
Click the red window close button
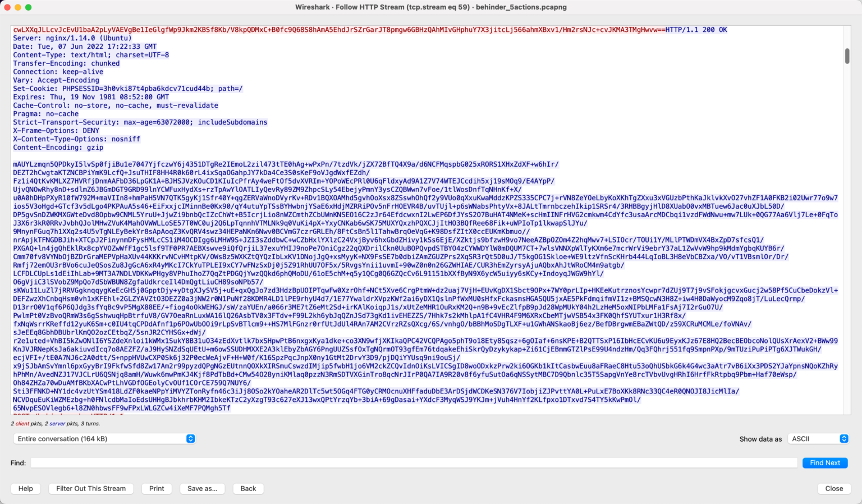click(x=7, y=7)
